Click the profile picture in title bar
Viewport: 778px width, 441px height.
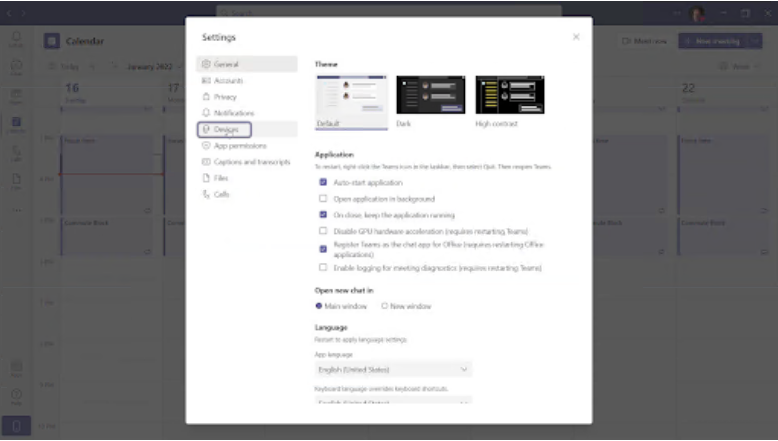tap(697, 14)
